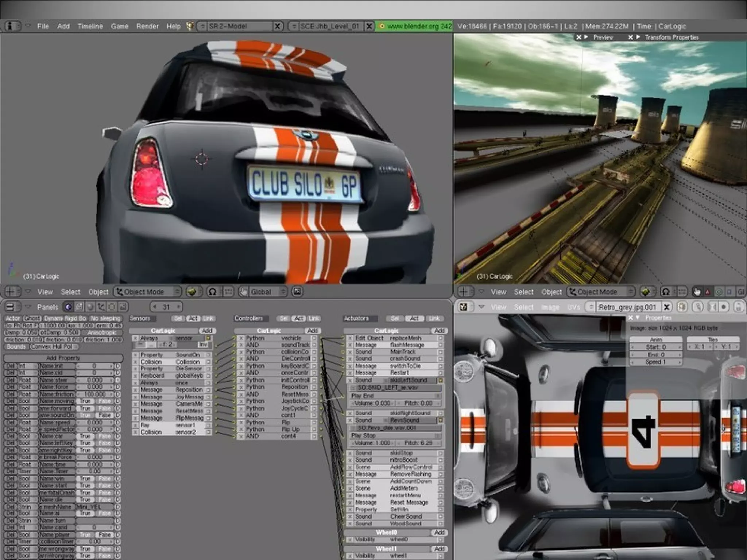Open the Game menu in top bar

tap(119, 26)
